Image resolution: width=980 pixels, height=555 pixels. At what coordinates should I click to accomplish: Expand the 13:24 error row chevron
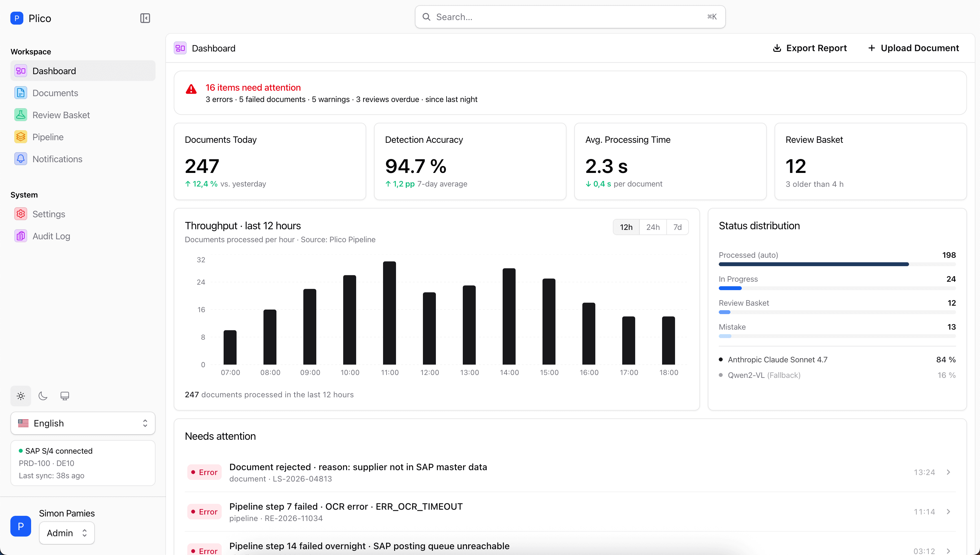[x=948, y=472]
